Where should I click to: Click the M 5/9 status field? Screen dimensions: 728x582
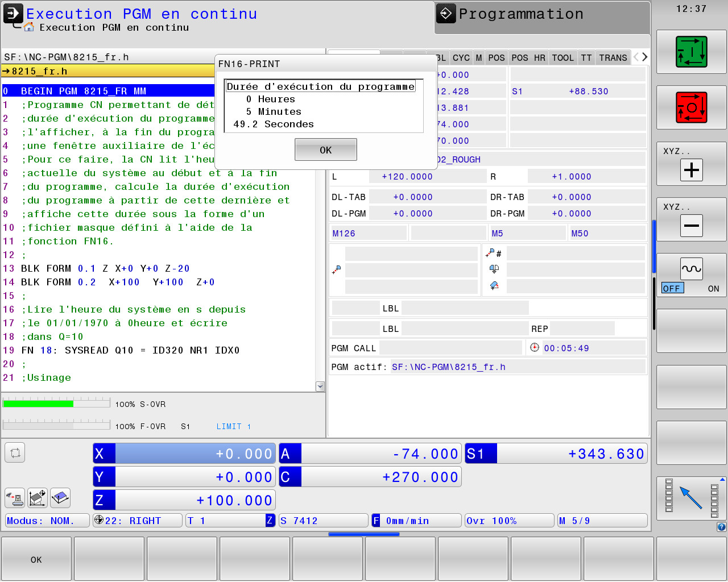click(602, 521)
